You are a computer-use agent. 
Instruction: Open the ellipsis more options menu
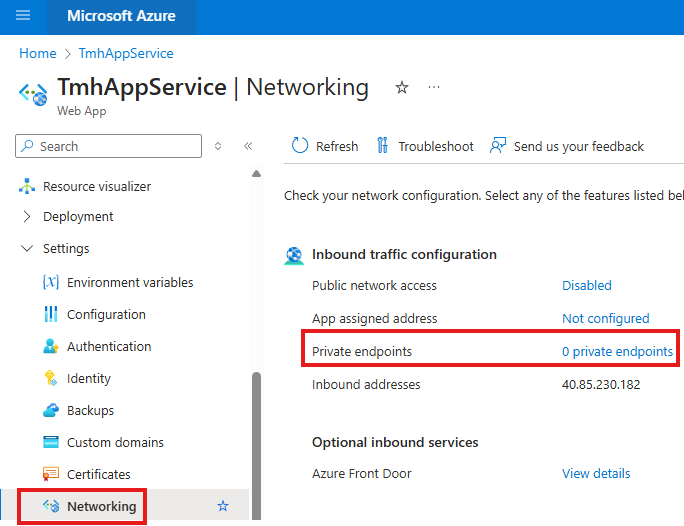coord(434,87)
